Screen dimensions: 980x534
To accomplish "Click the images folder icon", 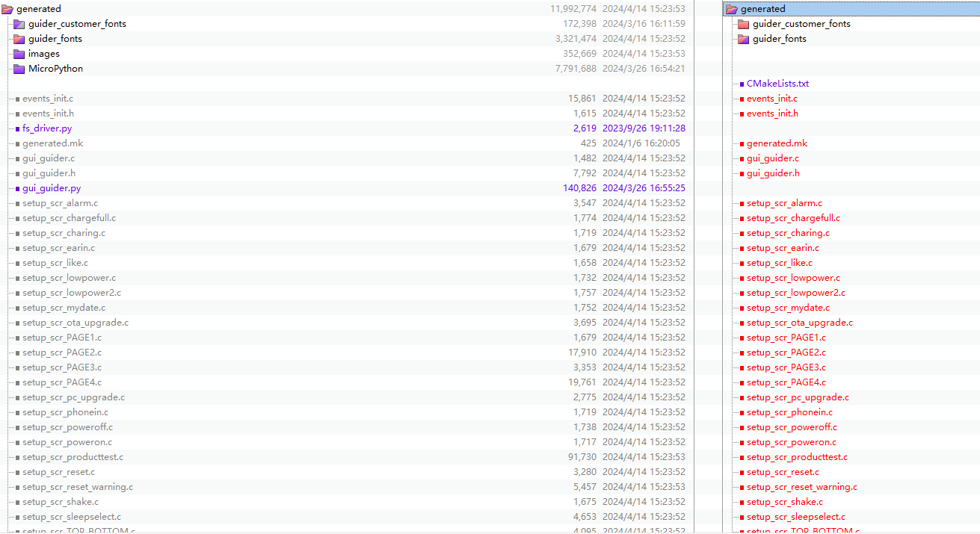I will (19, 54).
